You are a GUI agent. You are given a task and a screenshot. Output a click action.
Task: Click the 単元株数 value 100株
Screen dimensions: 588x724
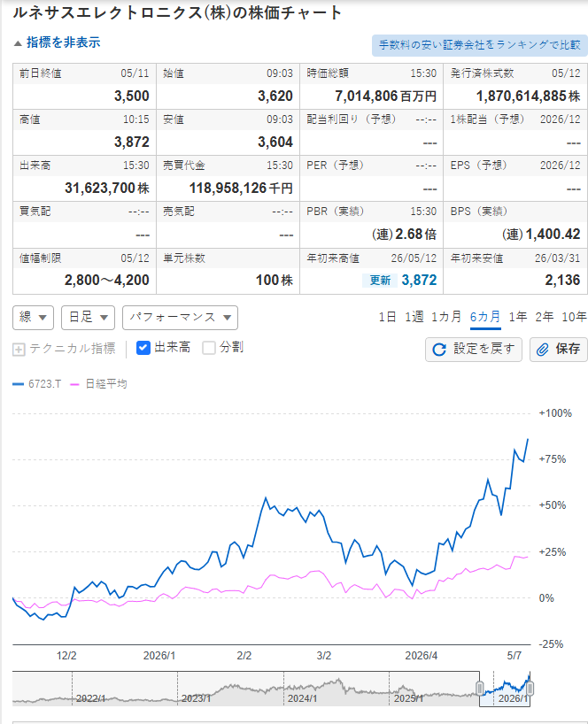(x=275, y=281)
